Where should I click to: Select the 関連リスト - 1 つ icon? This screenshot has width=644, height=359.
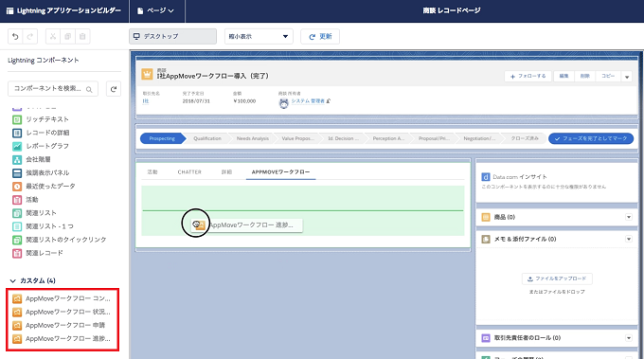coord(17,226)
